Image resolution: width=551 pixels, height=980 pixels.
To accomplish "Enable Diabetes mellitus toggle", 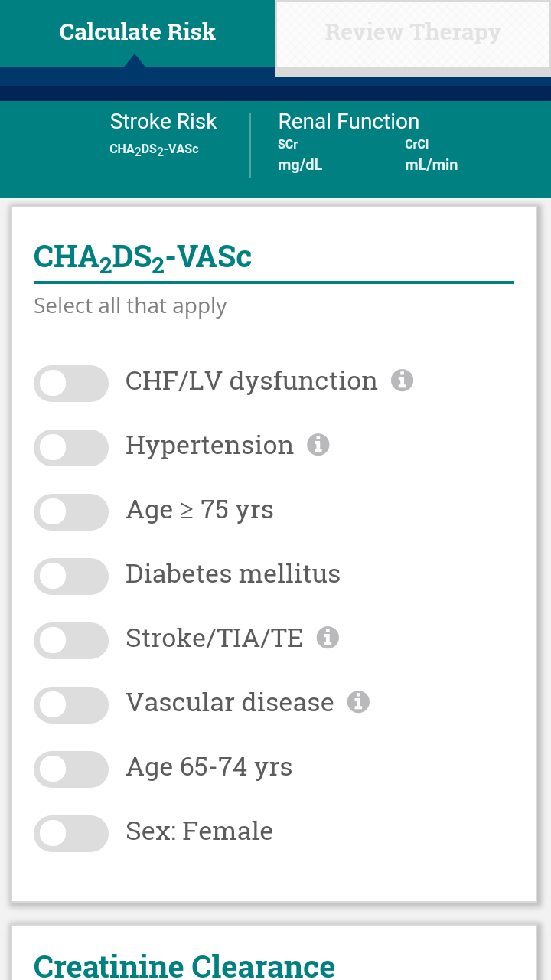I will pos(71,577).
